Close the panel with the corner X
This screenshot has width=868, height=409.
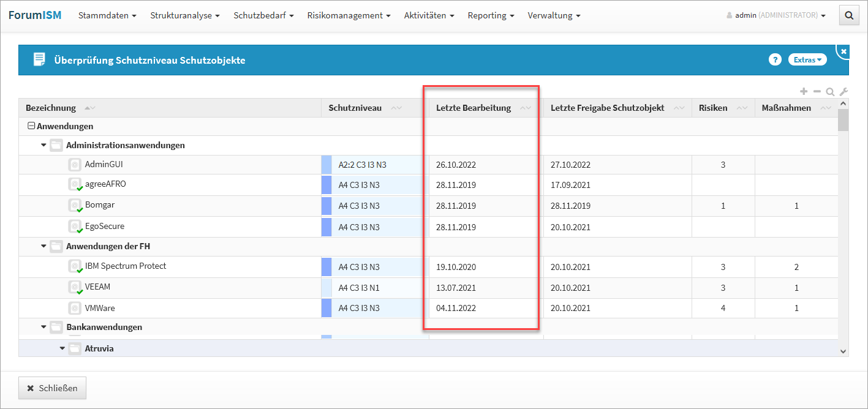click(x=843, y=51)
